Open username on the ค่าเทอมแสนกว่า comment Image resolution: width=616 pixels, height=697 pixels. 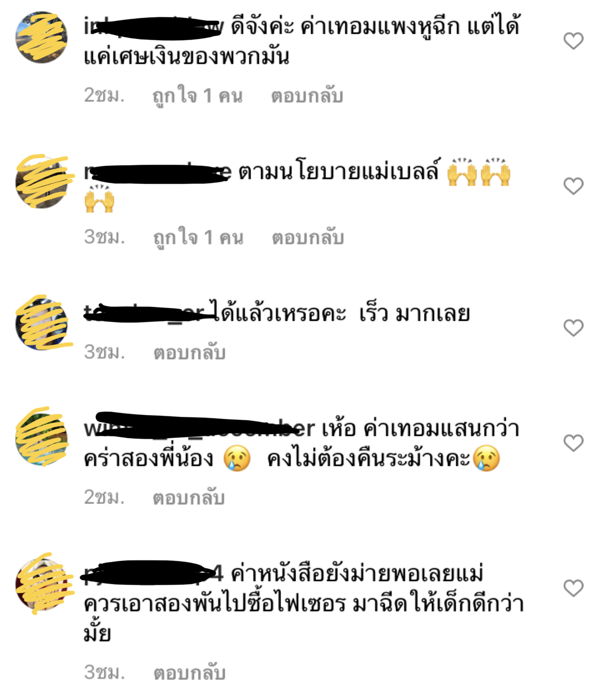(199, 428)
